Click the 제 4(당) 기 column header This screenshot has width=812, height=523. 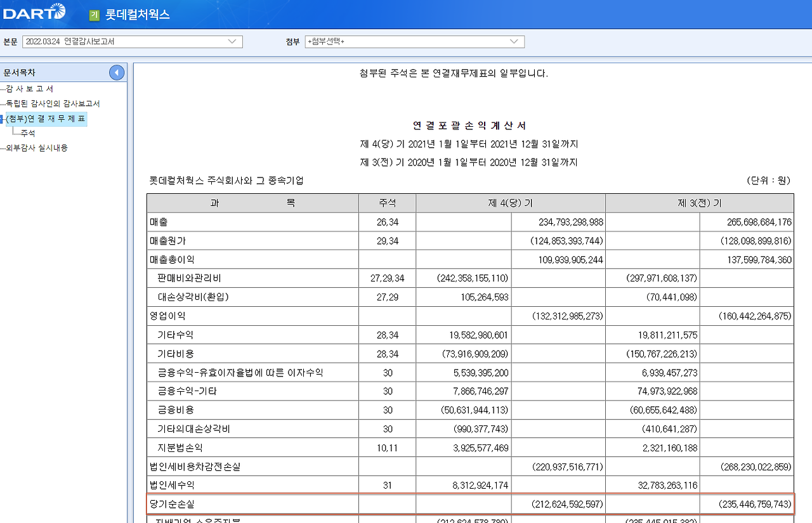click(x=511, y=203)
